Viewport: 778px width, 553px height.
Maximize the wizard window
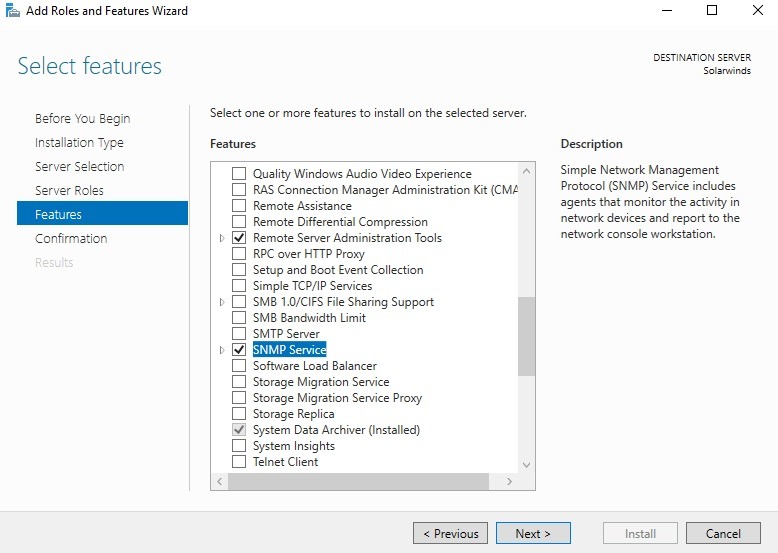712,11
